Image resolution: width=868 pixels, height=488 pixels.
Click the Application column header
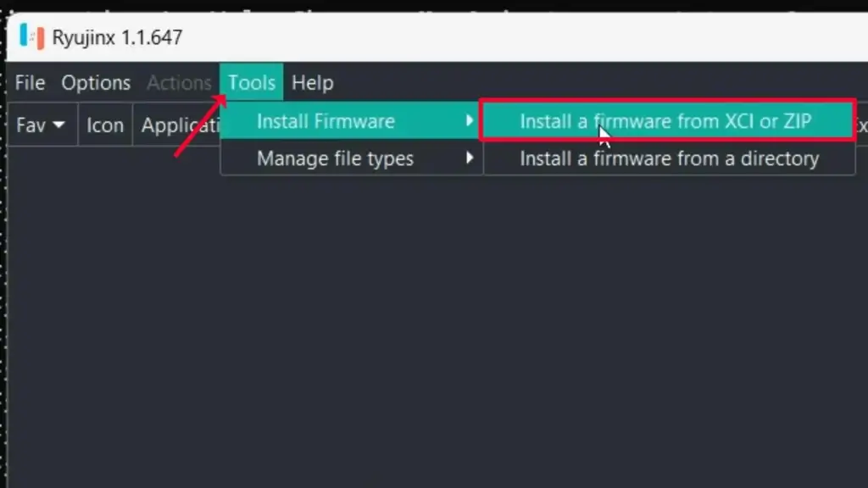coord(177,125)
